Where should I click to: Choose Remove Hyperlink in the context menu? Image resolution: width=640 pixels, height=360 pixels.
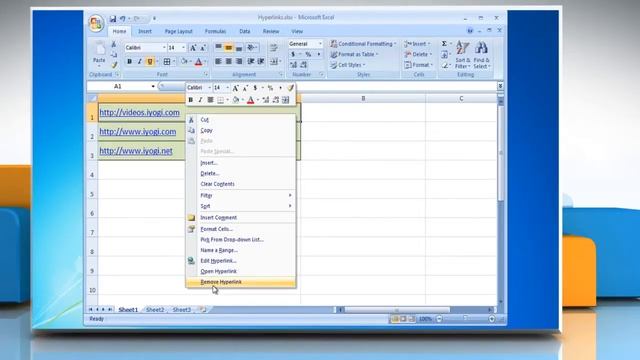[x=241, y=282]
